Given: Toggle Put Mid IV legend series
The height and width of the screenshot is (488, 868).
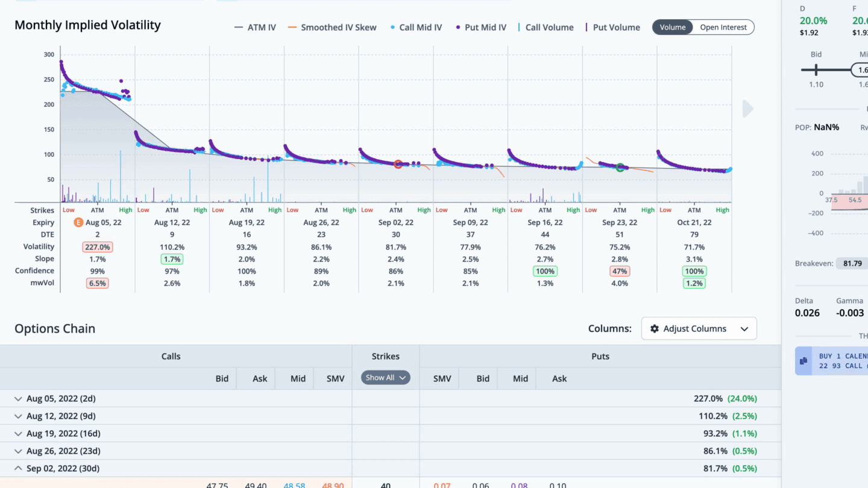Looking at the screenshot, I should 481,27.
